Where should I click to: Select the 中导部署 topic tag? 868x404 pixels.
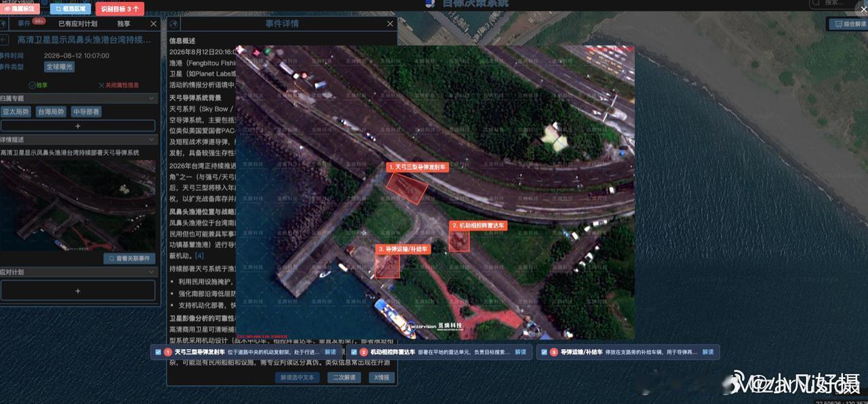pyautogui.click(x=86, y=112)
